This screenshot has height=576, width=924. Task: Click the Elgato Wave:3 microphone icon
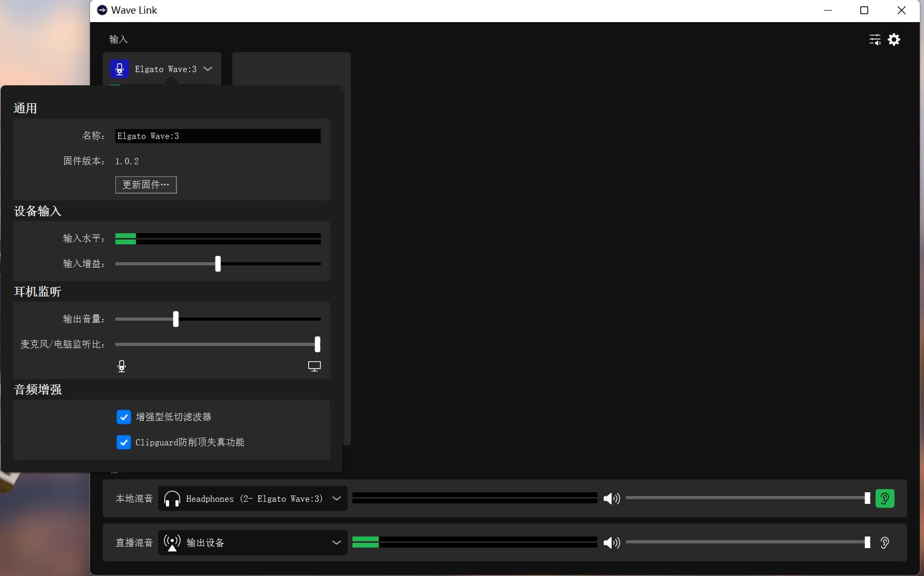pyautogui.click(x=120, y=69)
